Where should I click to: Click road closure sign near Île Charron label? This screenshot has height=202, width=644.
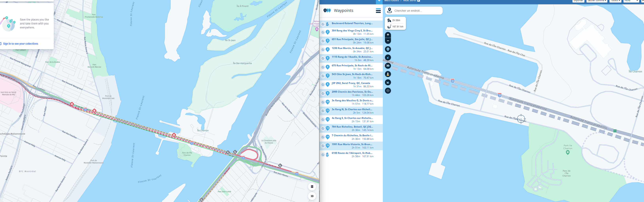pyautogui.click(x=174, y=135)
